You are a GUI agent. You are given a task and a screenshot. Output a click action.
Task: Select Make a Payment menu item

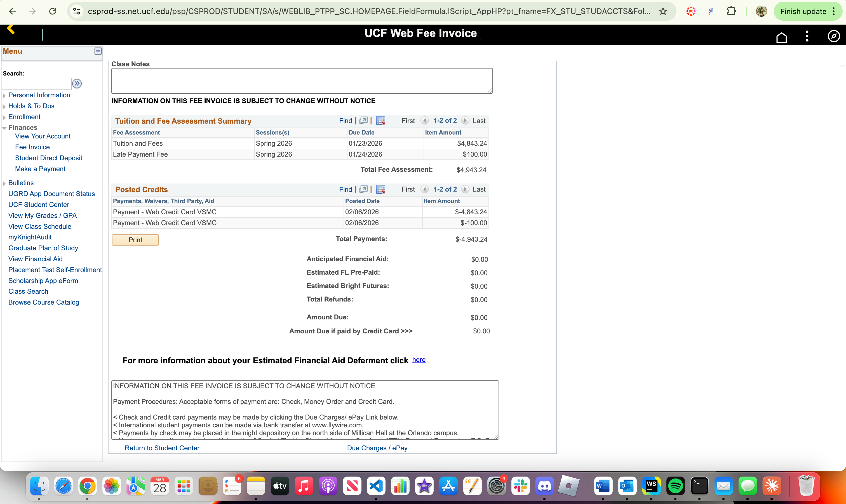point(40,169)
